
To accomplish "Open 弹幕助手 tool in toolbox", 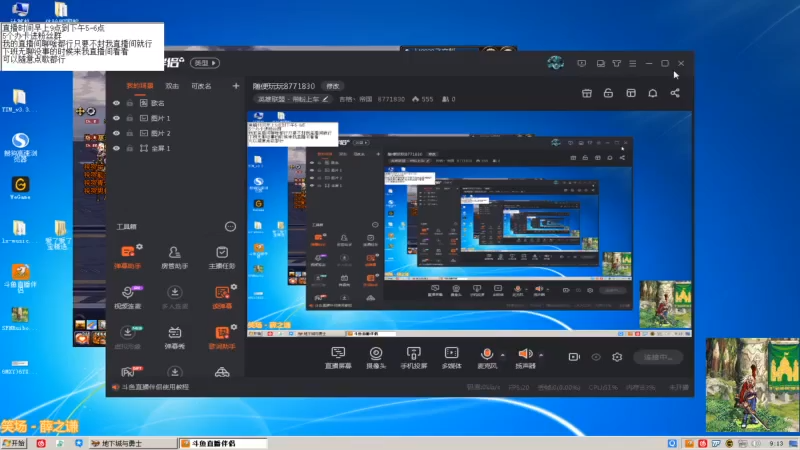I will pos(128,256).
